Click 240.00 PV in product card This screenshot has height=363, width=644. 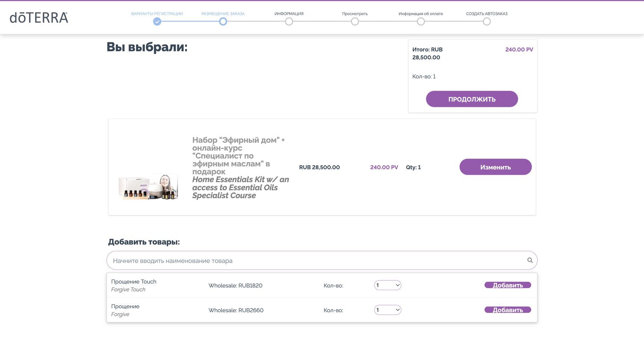click(384, 167)
